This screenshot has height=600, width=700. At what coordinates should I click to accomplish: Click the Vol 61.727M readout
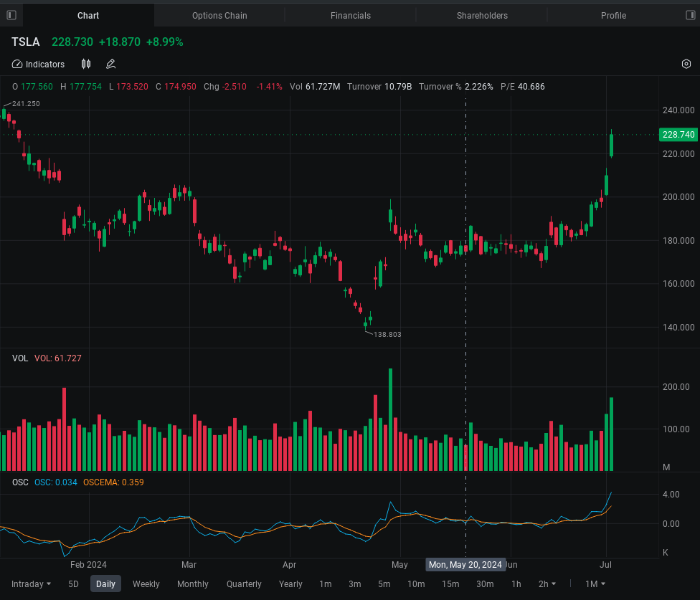coord(315,87)
